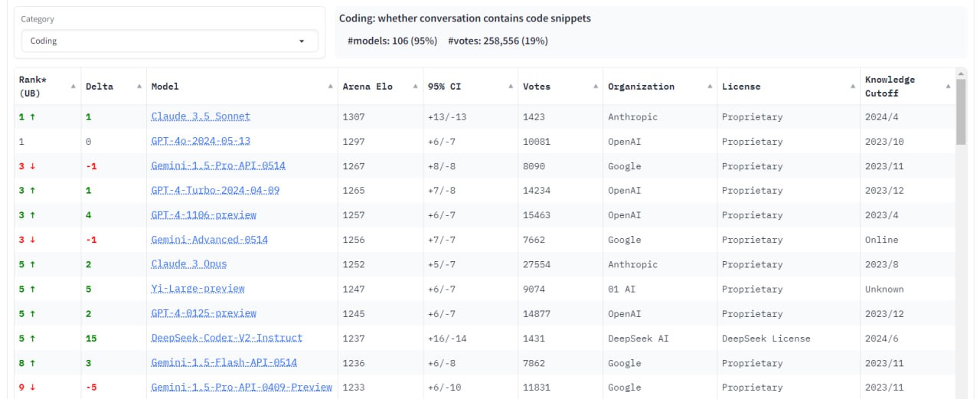Click the Gemini-Advanced-0514 link

click(209, 240)
